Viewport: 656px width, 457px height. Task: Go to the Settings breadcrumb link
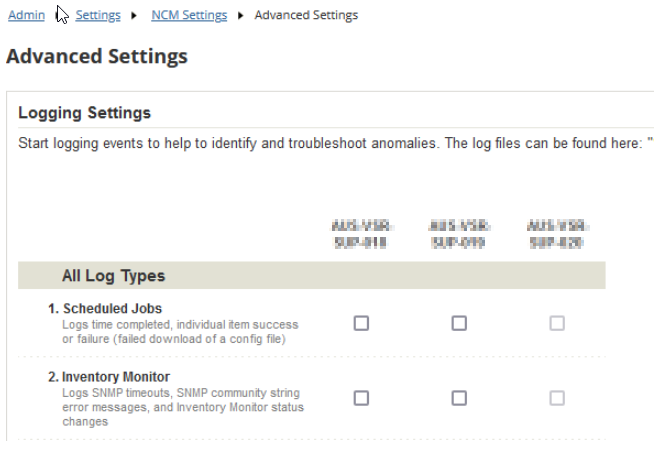pyautogui.click(x=98, y=15)
